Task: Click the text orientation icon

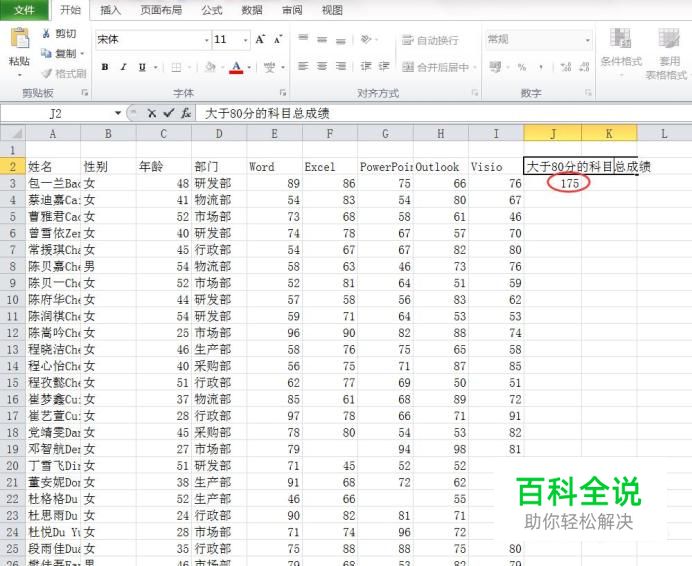Action: (x=366, y=39)
